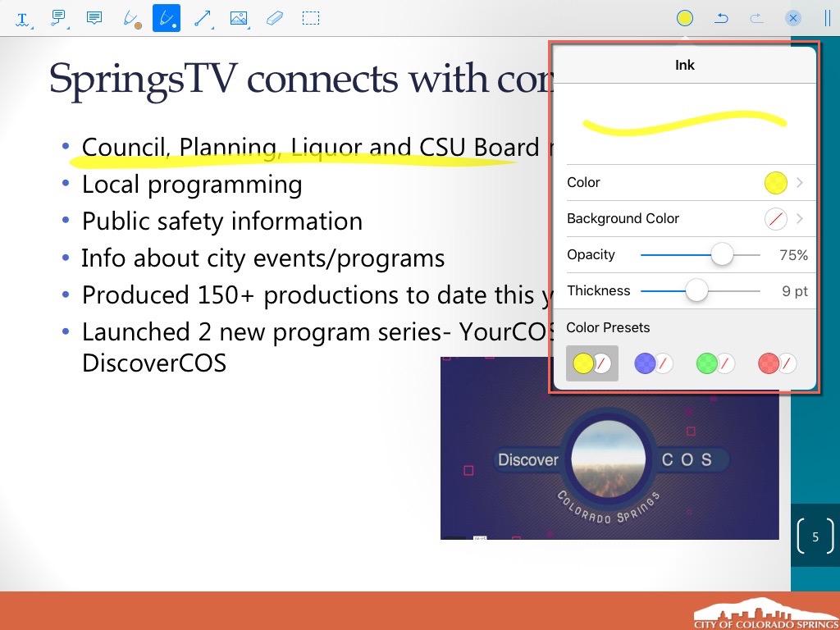
Task: Select the text markup annotation tool
Action: tap(22, 18)
